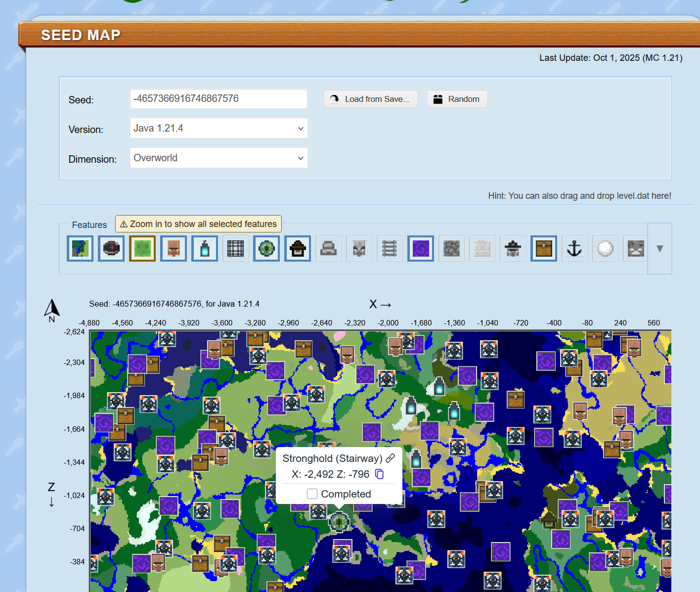Viewport: 700px width, 592px height.
Task: Toggle the Slime Chunks feature icon
Action: 142,248
